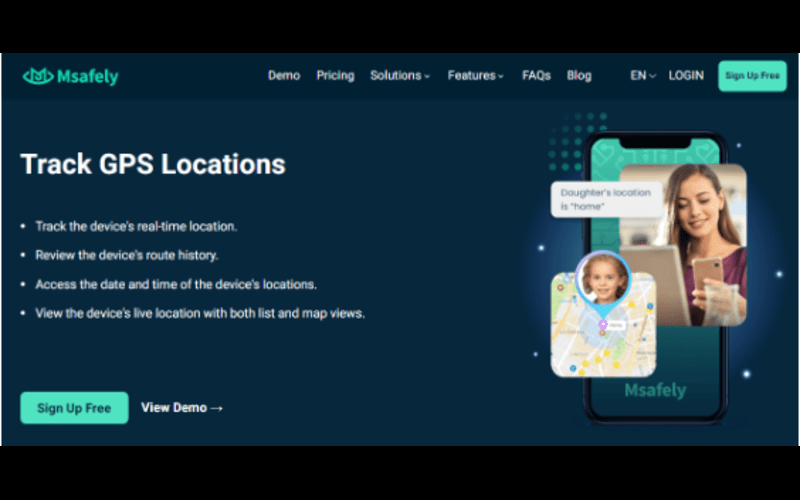This screenshot has height=500, width=800.
Task: Click the Track GPS Locations heading
Action: pos(153,164)
